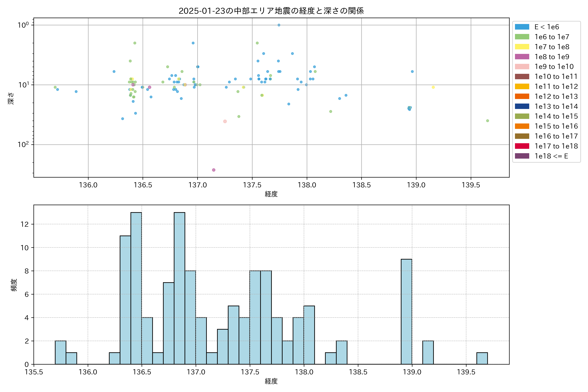Click the yellow point near longitude 139.15
The width and height of the screenshot is (588, 392).
433,87
